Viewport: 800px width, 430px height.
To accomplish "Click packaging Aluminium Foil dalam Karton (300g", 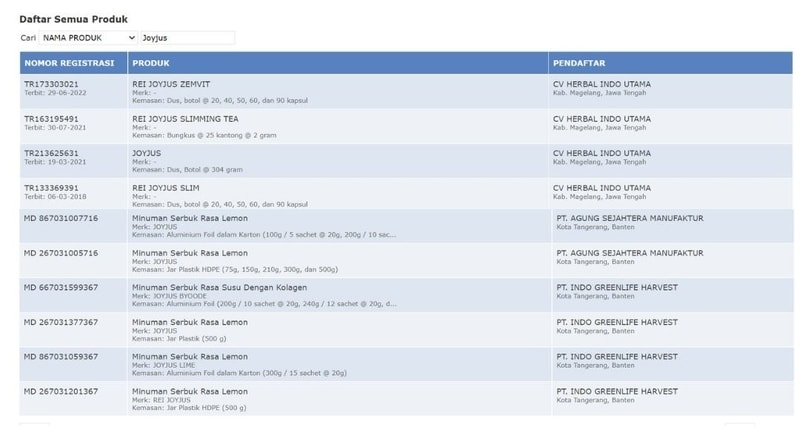I will [x=240, y=373].
